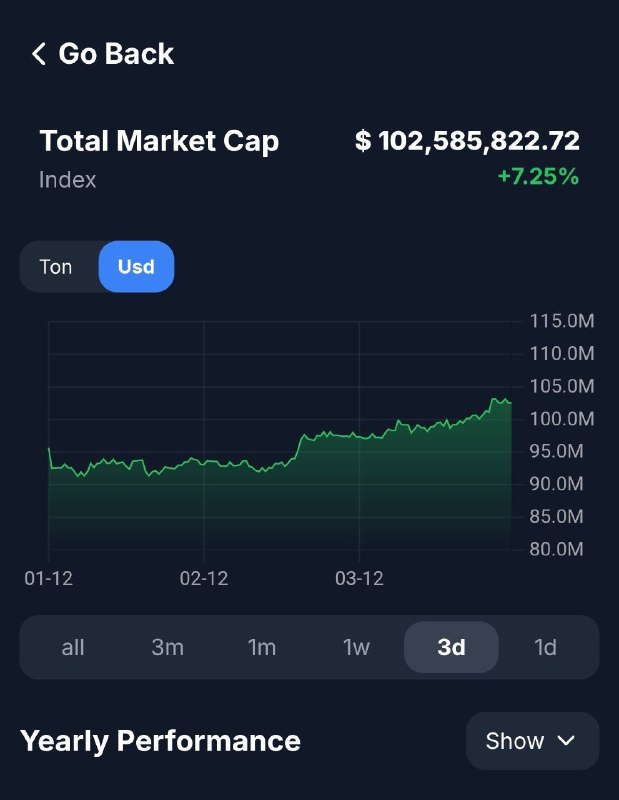Pick the 1w chart period

pos(356,647)
